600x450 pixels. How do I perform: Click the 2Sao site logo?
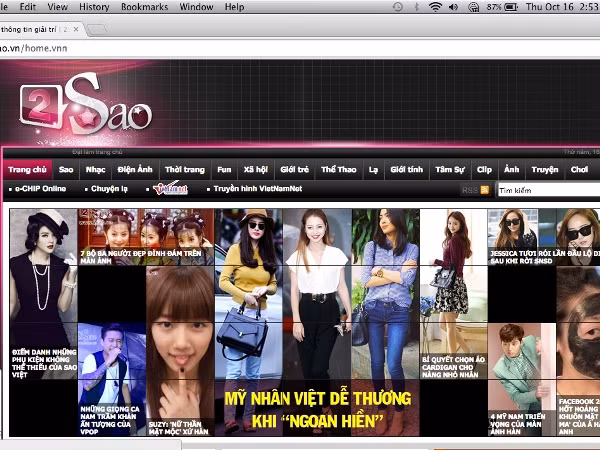click(86, 104)
